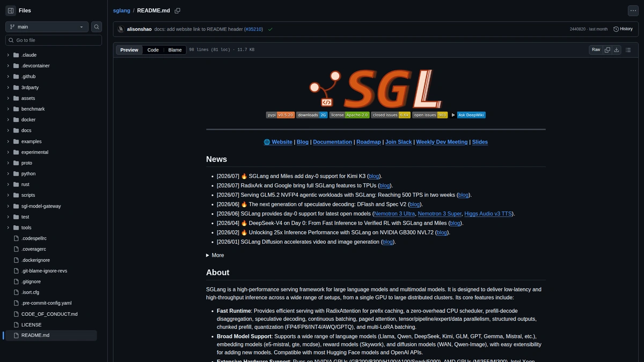644x362 pixels.
Task: Switch to the Blame tab
Action: click(175, 50)
